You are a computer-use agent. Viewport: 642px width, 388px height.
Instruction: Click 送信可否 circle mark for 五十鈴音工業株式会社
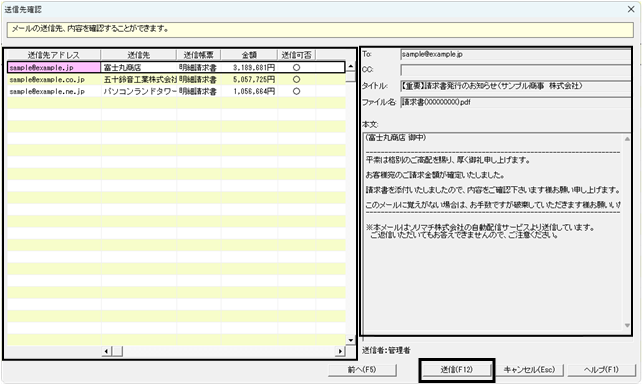pyautogui.click(x=296, y=79)
